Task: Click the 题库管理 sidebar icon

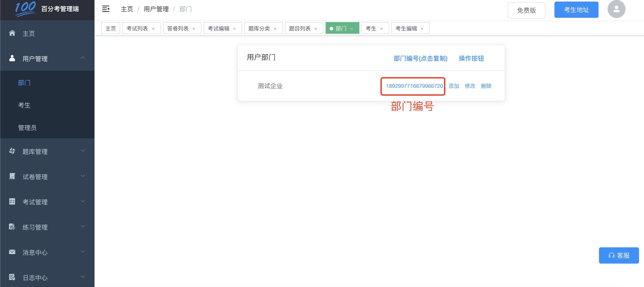Action: (x=12, y=151)
